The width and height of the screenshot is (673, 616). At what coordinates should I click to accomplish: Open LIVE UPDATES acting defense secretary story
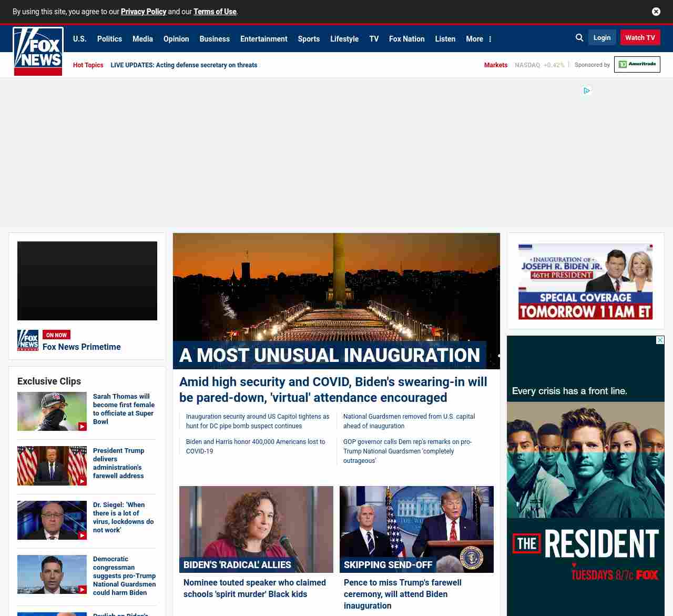pyautogui.click(x=184, y=65)
